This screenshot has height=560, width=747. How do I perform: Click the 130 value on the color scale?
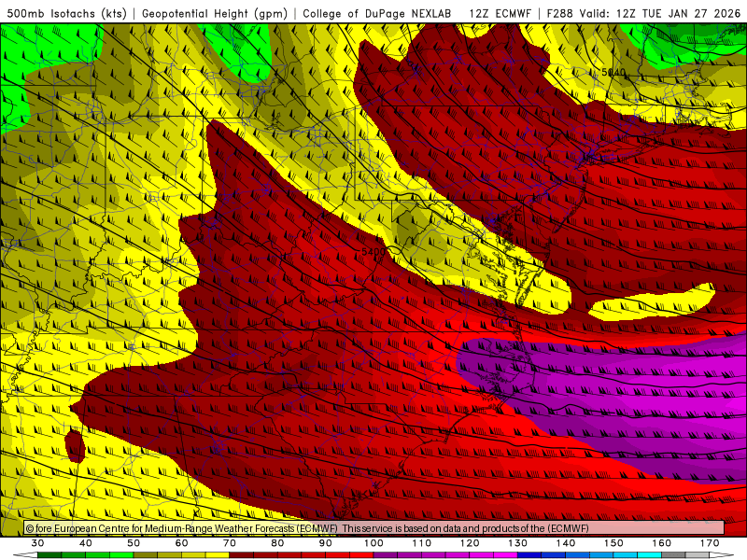518,543
